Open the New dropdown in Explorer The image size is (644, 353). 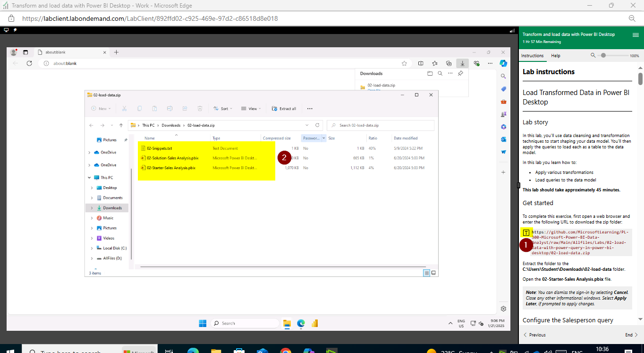[102, 109]
